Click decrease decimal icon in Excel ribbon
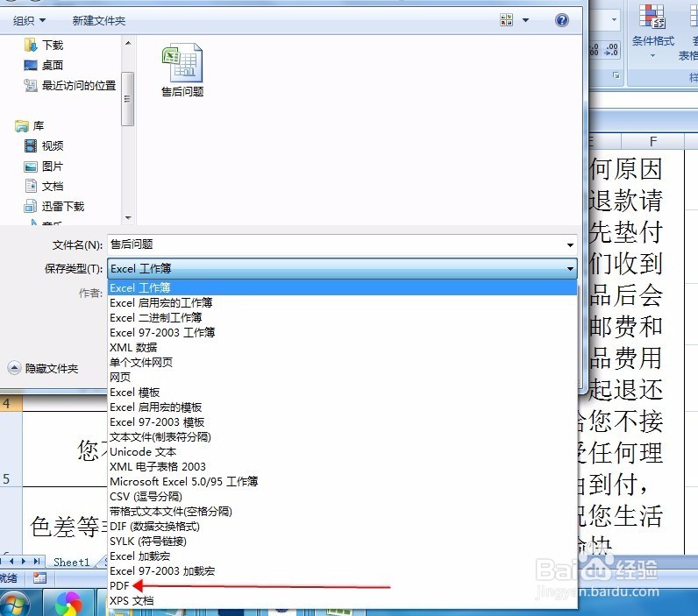This screenshot has width=698, height=616. coord(611,49)
